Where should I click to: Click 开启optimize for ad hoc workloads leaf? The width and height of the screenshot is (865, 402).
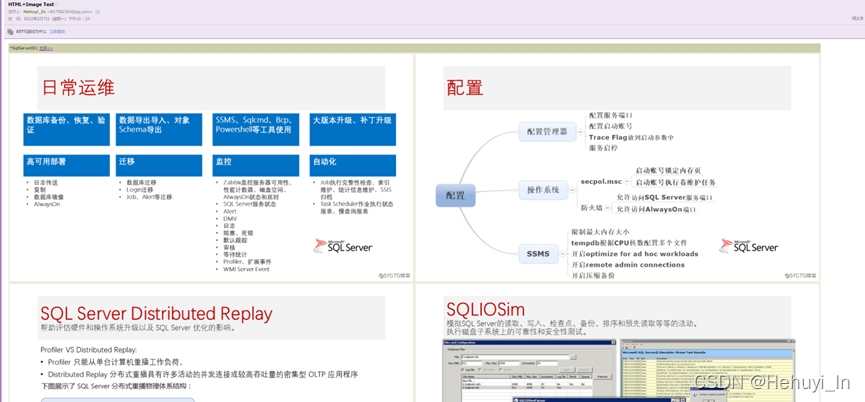[x=635, y=254]
